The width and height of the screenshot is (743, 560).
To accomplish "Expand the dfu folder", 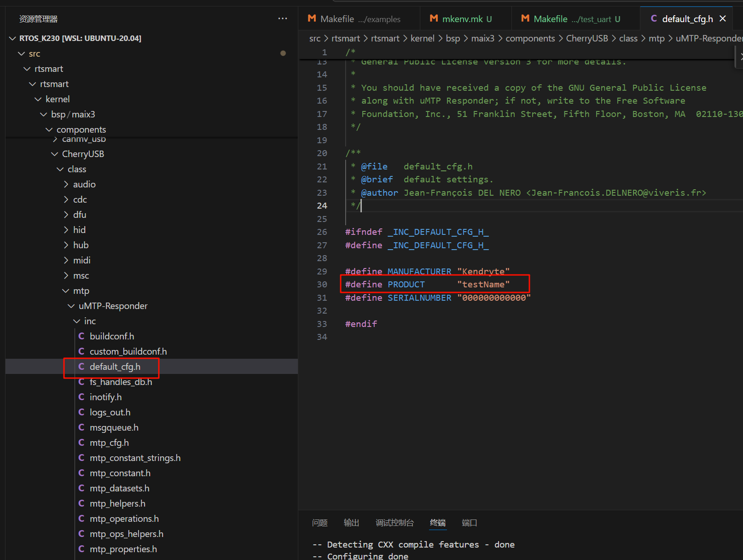I will click(66, 215).
